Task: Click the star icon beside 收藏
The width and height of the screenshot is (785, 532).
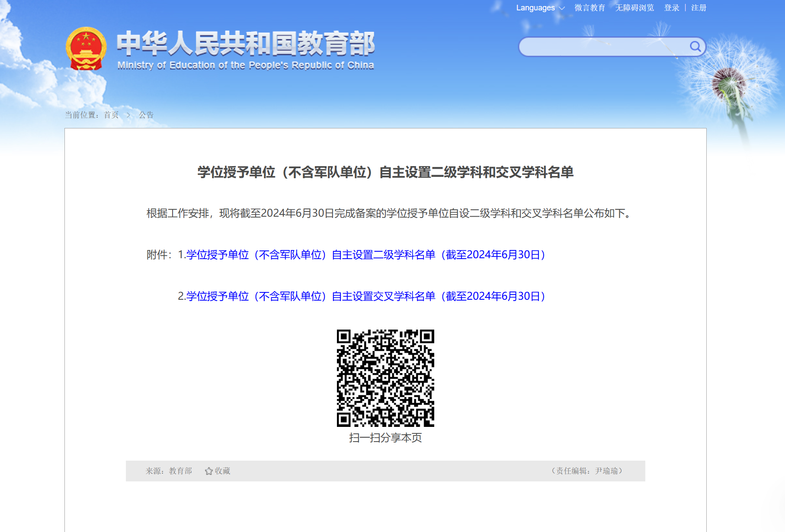Action: tap(208, 471)
